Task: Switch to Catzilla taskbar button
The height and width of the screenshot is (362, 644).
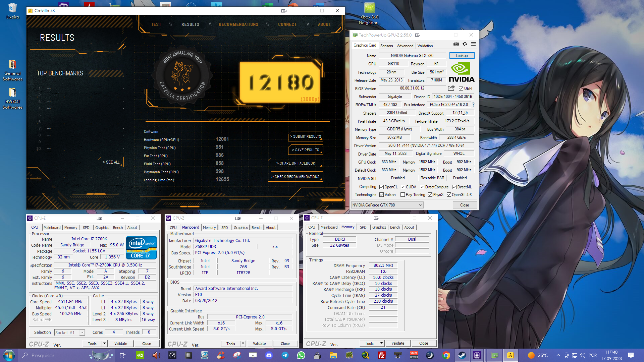Action: point(510,355)
